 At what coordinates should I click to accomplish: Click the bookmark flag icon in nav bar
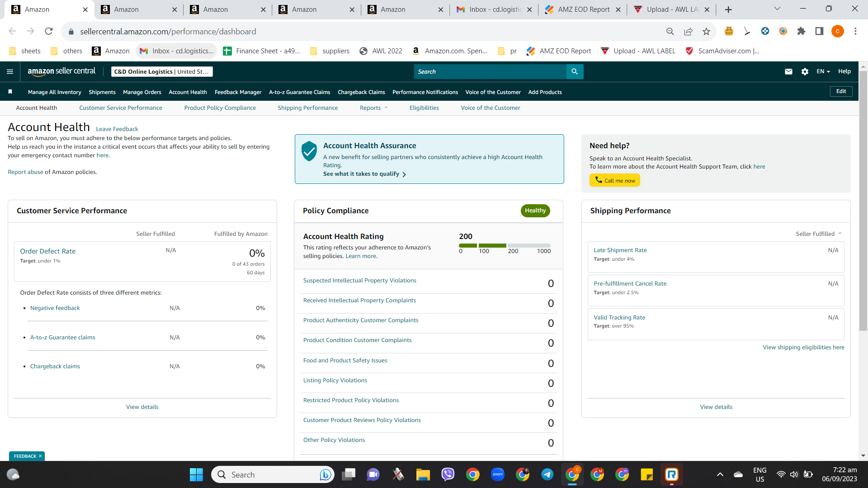coord(10,92)
